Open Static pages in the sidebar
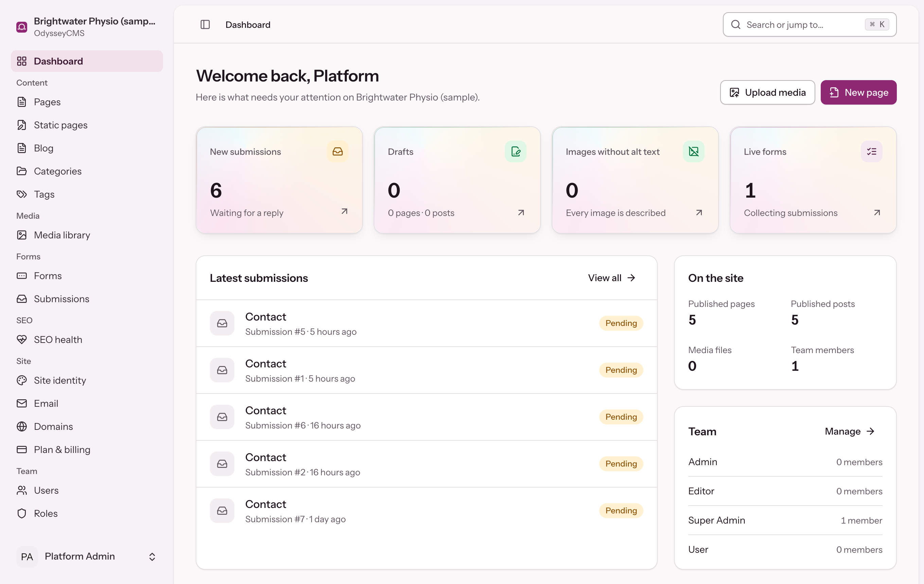The width and height of the screenshot is (924, 584). coord(87,125)
